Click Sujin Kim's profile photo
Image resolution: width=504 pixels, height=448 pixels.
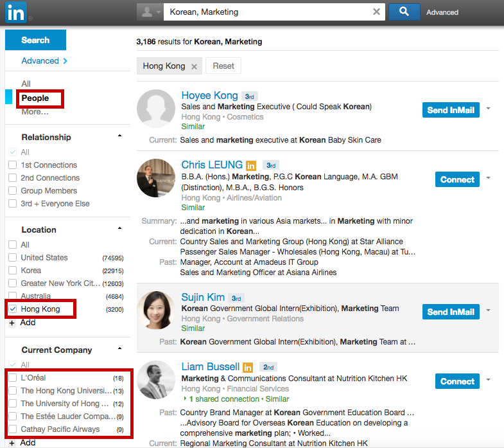click(156, 310)
